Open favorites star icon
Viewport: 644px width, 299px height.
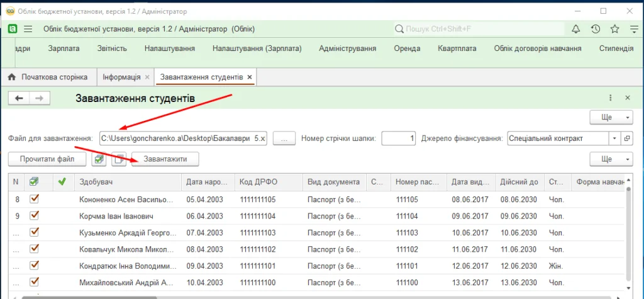pyautogui.click(x=614, y=29)
